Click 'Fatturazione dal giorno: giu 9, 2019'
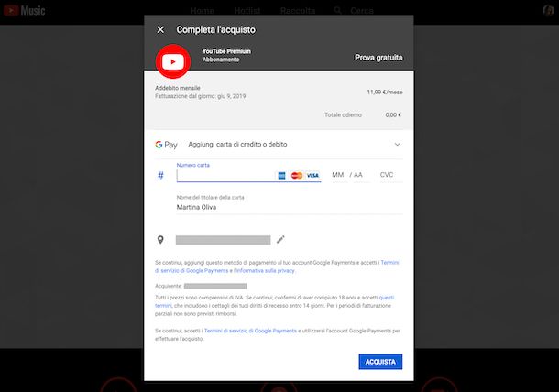The image size is (559, 392). click(201, 96)
